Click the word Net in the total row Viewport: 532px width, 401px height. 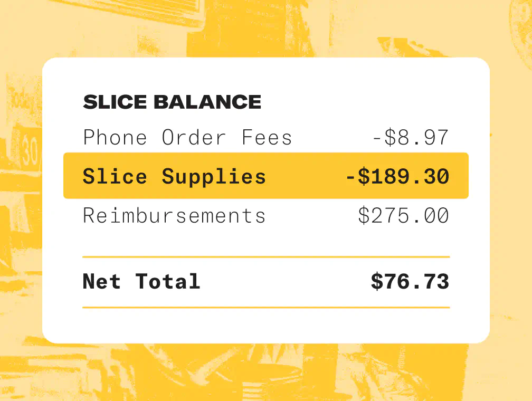coord(102,281)
